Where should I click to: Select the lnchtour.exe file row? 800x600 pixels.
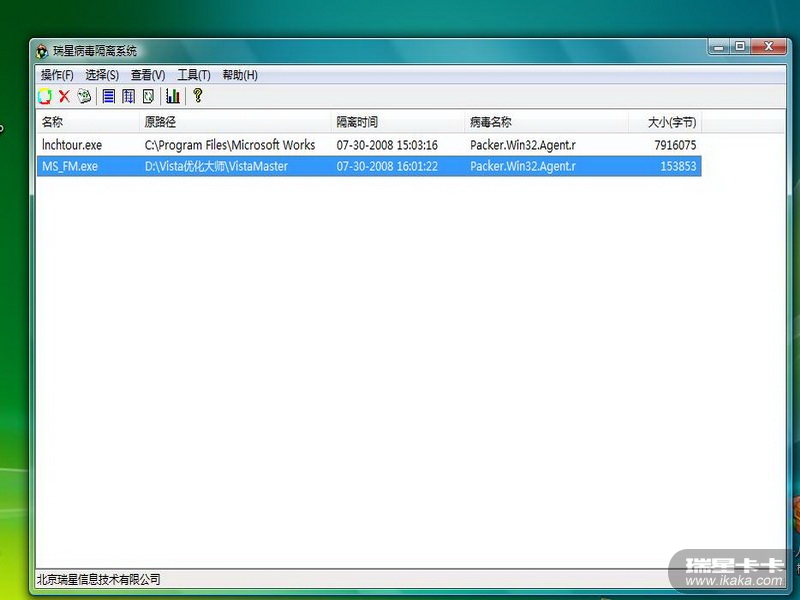(369, 145)
